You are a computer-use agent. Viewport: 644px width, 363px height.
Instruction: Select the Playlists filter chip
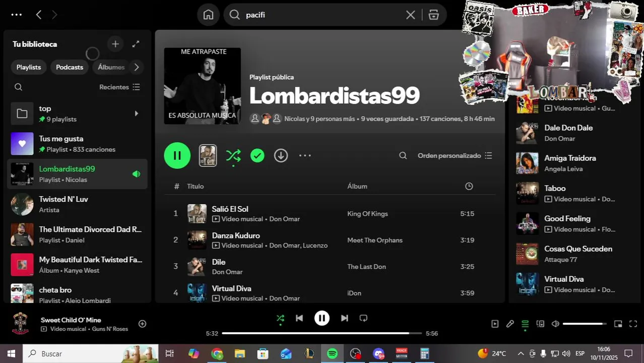tap(29, 67)
